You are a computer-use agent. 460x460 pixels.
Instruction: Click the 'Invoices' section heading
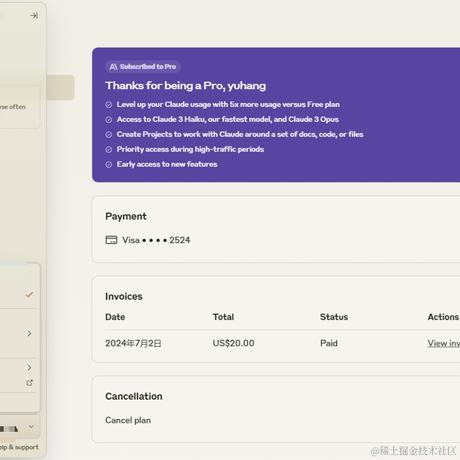click(124, 296)
